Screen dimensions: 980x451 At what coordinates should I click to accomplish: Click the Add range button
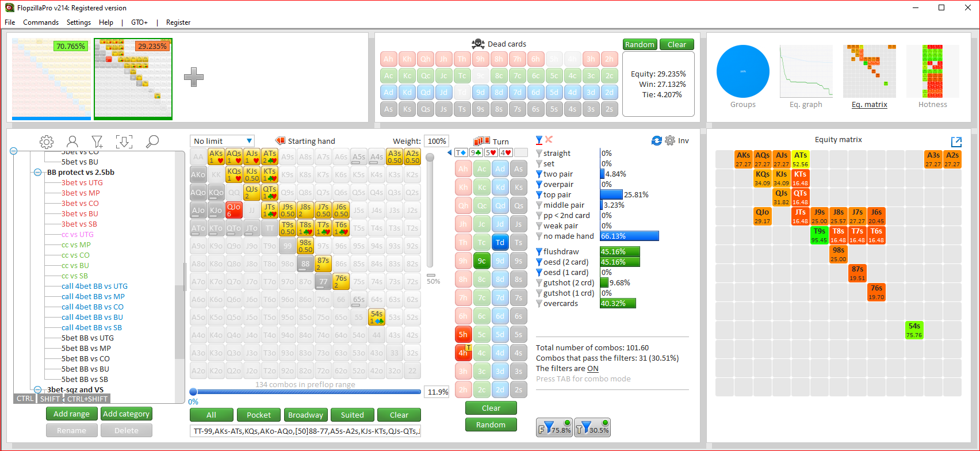(72, 414)
